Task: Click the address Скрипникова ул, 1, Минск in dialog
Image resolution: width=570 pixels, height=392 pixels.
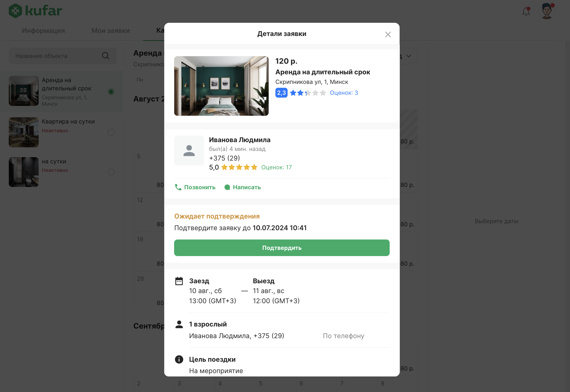Action: [312, 82]
